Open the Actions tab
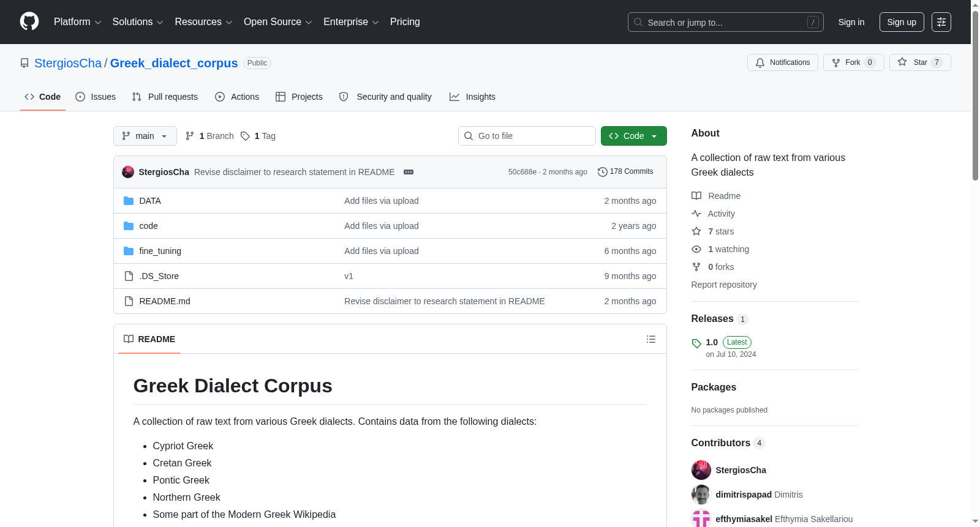 click(x=237, y=97)
